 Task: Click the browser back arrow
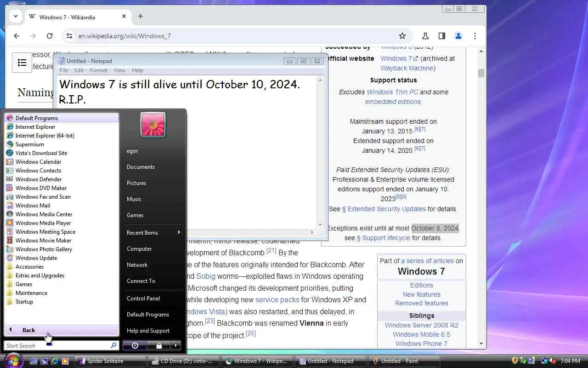pyautogui.click(x=17, y=36)
